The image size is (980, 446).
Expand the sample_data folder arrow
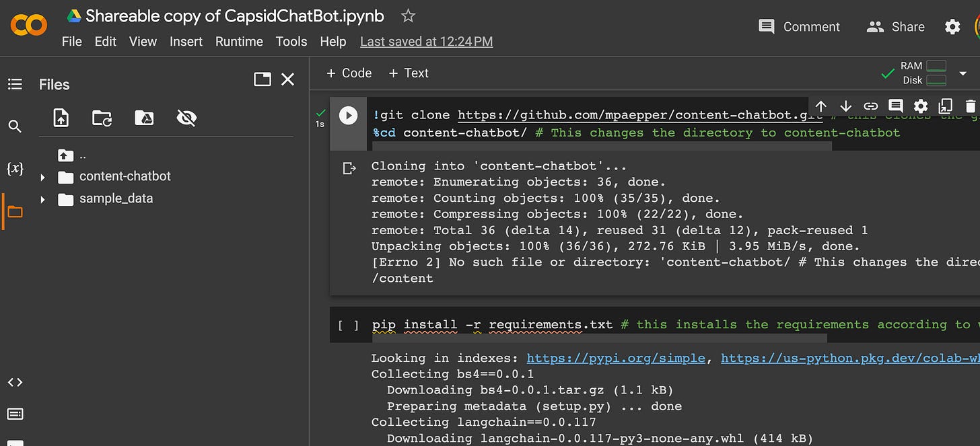42,199
